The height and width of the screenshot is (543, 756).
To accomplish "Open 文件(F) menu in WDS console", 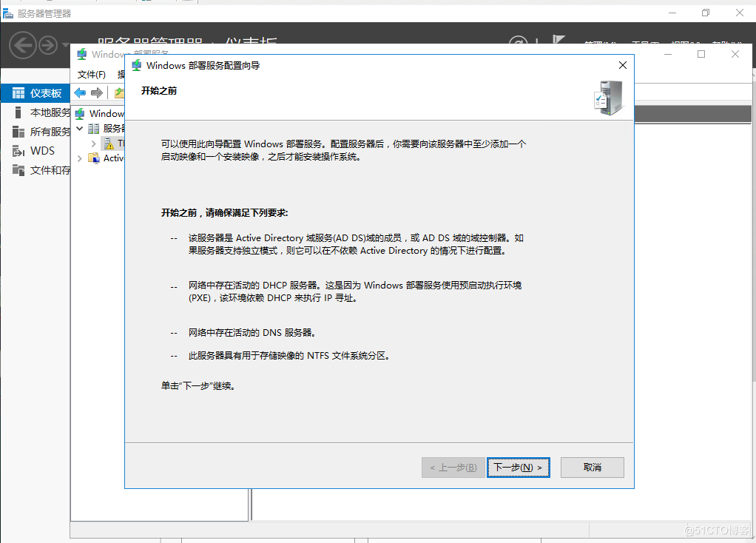I will coord(92,74).
